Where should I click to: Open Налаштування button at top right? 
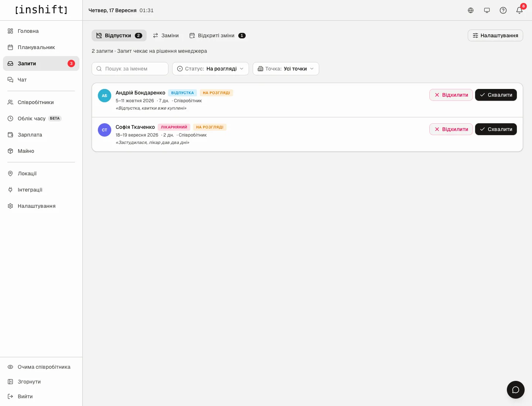tap(495, 35)
